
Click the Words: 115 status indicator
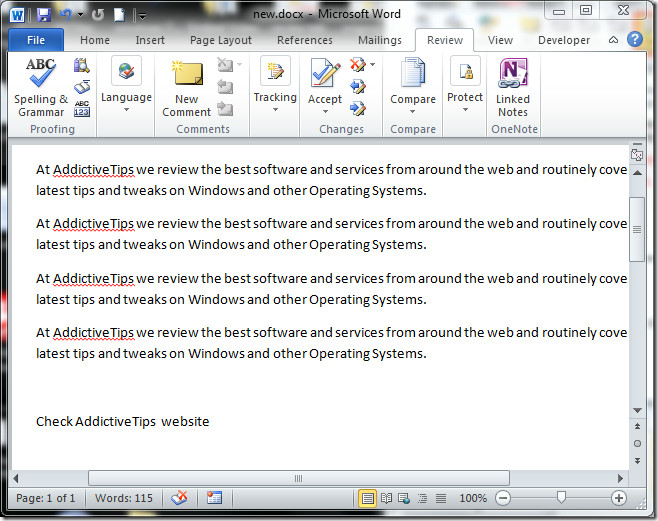coord(124,498)
